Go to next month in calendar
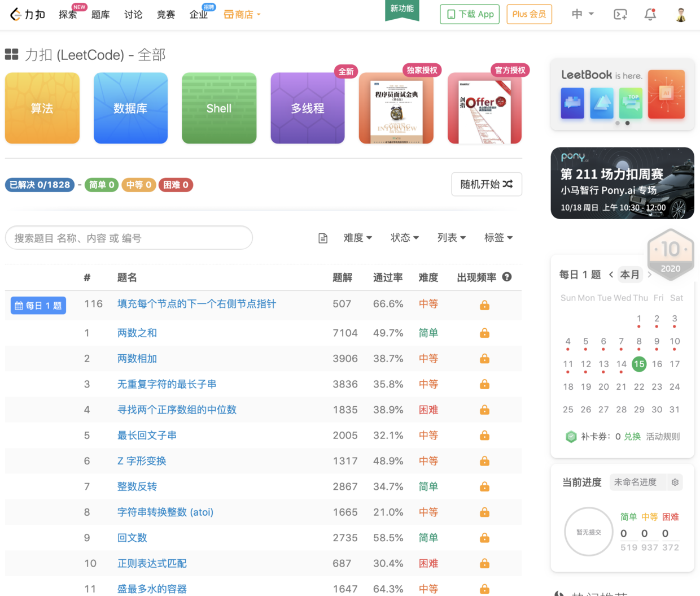The image size is (700, 596). 650,275
